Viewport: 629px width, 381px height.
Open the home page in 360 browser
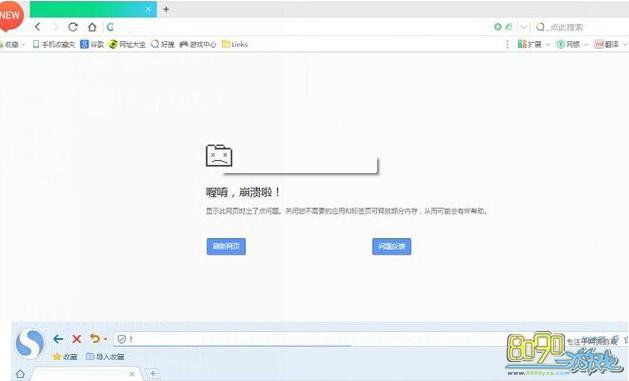tap(92, 27)
